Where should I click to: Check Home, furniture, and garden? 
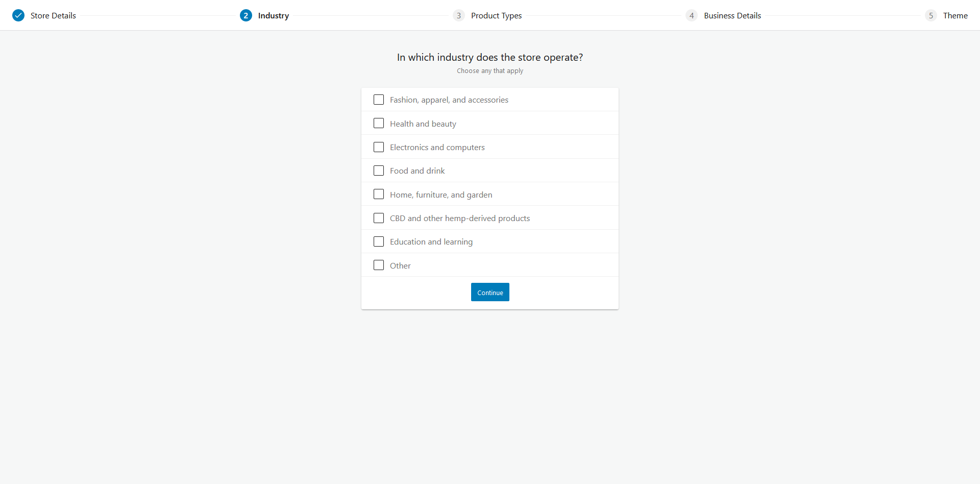click(x=379, y=194)
